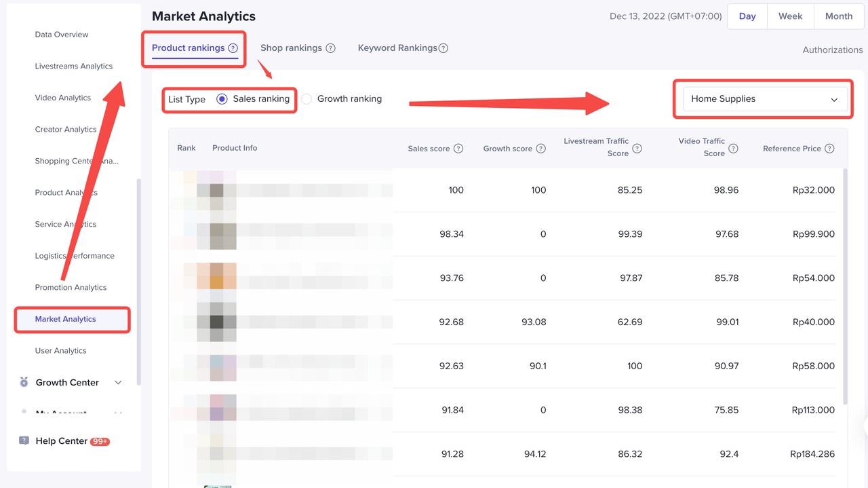This screenshot has width=868, height=488.
Task: Click the Growth Center medal icon
Action: (x=24, y=382)
